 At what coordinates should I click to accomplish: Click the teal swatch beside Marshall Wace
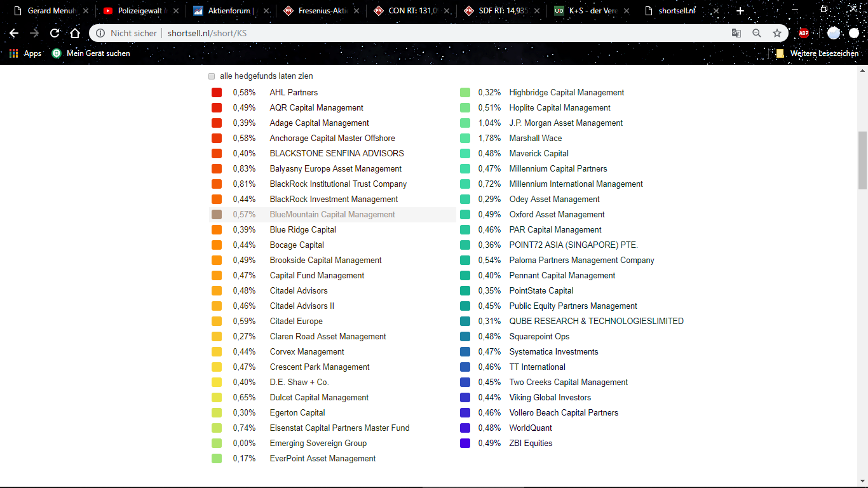click(x=465, y=138)
